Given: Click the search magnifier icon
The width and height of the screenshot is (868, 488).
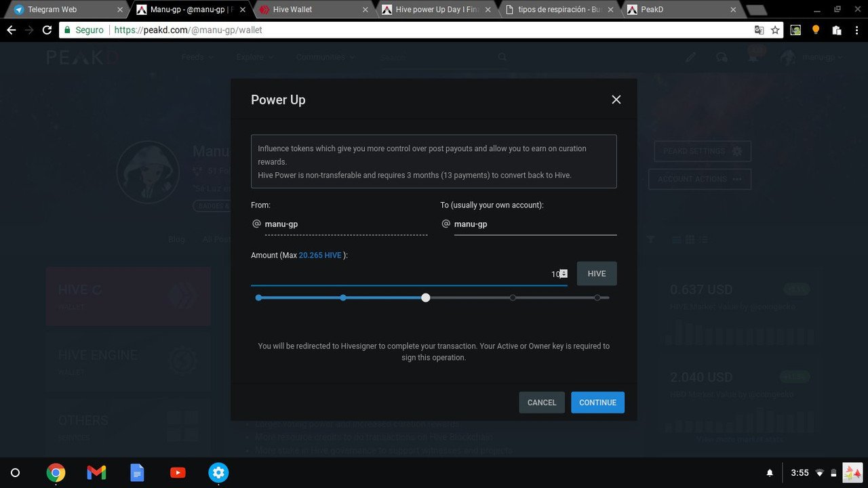Looking at the screenshot, I should 502,58.
